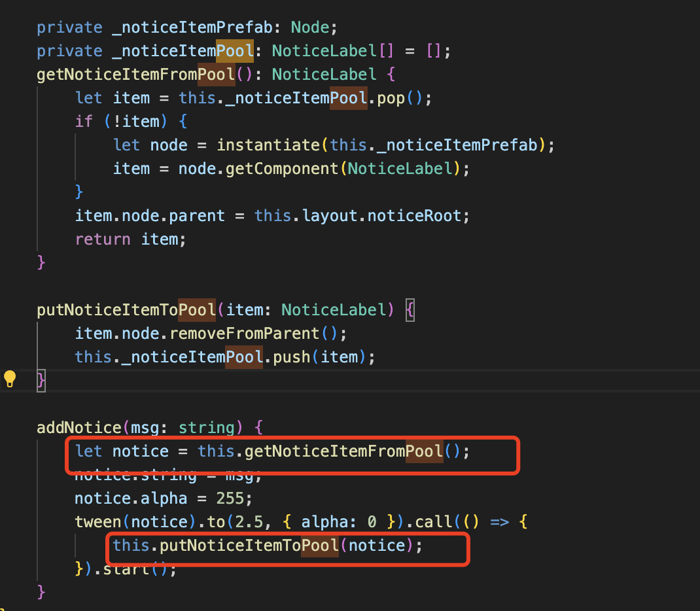
Task: Click 'call' in the tween chain
Action: [x=434, y=522]
